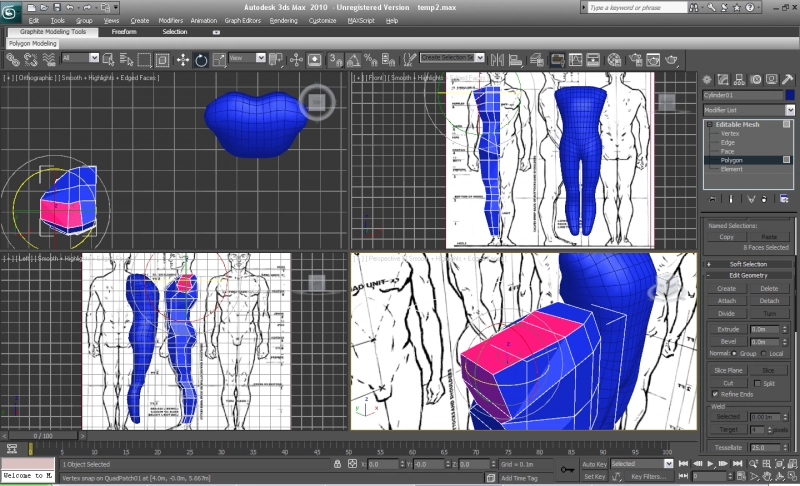Expand the Soft Selection rollout
Viewport: 800px width, 486px height.
(748, 263)
